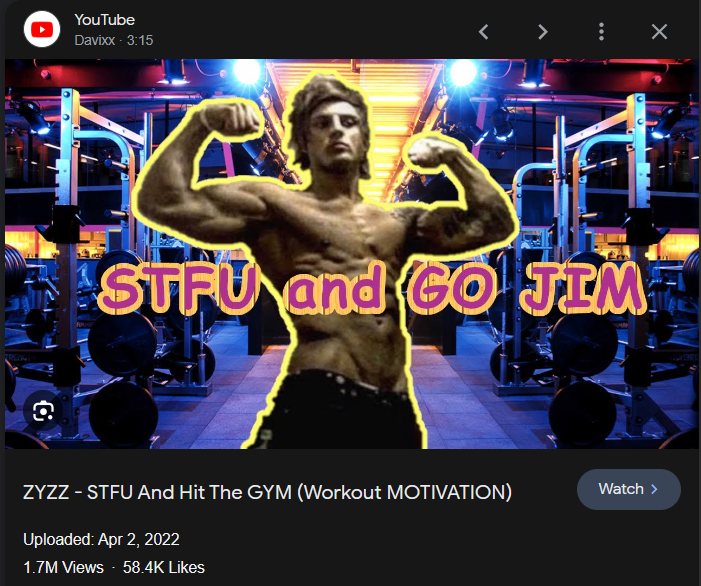Go to the previous image result arrow
Image resolution: width=701 pixels, height=586 pixels.
[483, 32]
